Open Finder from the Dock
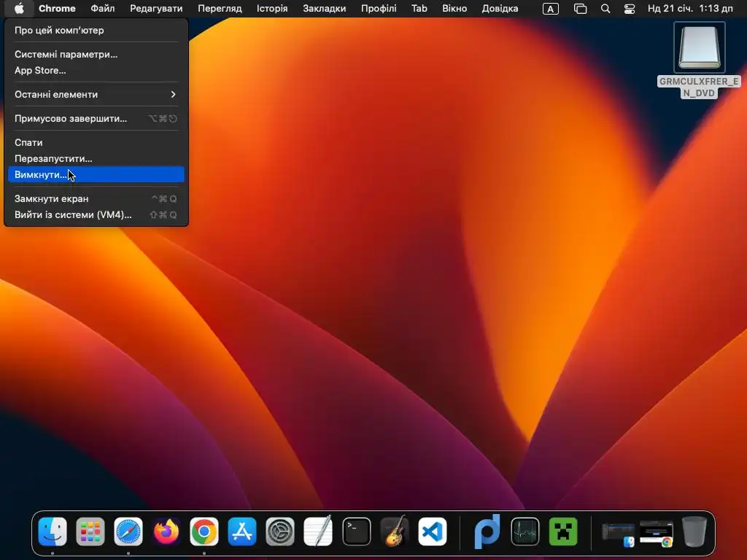Screen dimensions: 747x560 click(53, 532)
